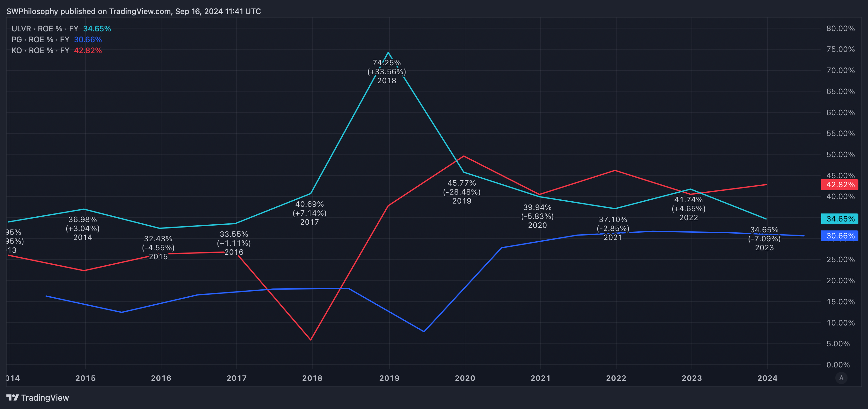868x409 pixels.
Task: Click the 0.00% bottom scale label
Action: (x=838, y=365)
